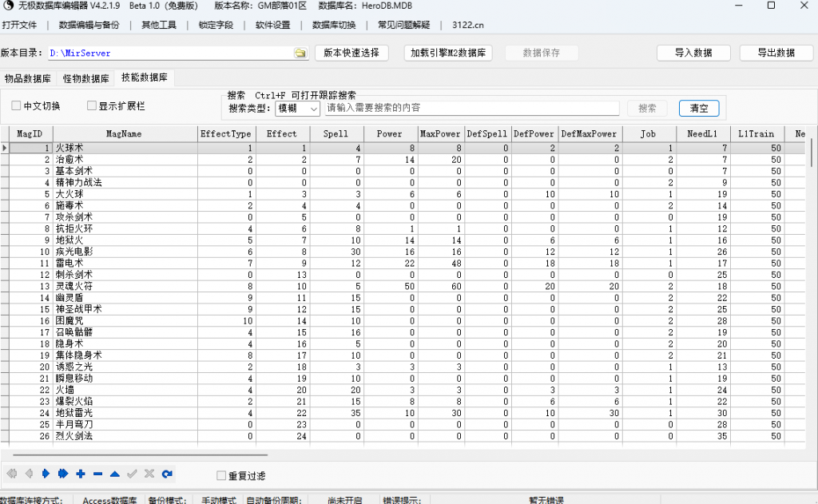Click the delete record minus icon
Screen dimensions: 818x504
click(97, 474)
